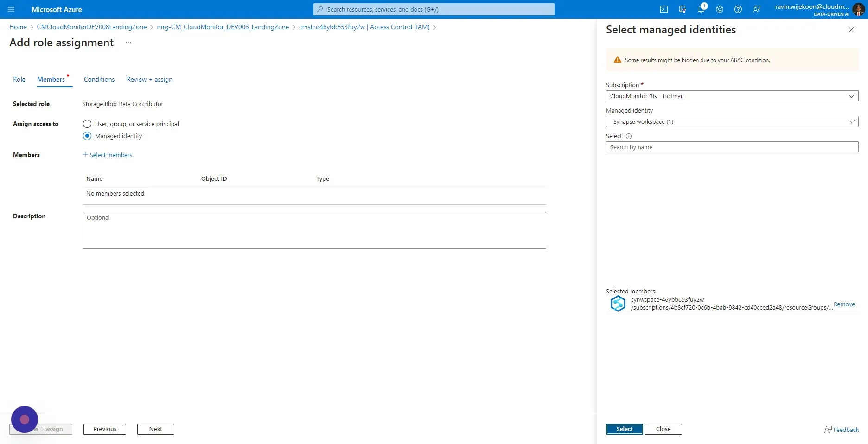Screen dimensions: 868x444
Task: Click the purple recording circle overlay
Action: 25,419
